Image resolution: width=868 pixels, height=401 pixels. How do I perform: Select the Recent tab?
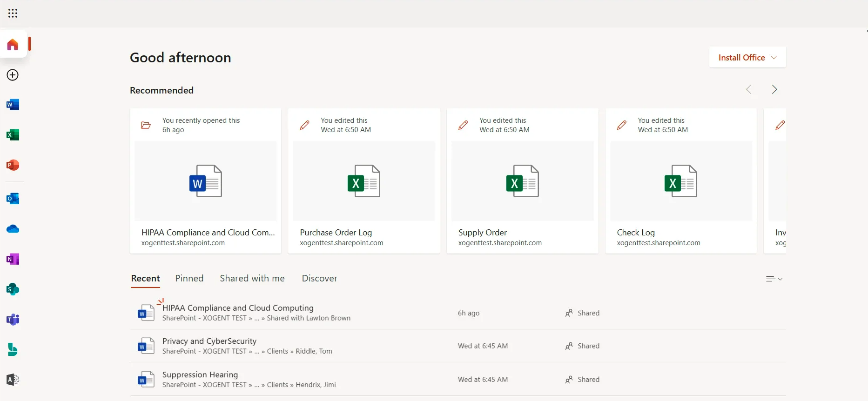pyautogui.click(x=145, y=278)
